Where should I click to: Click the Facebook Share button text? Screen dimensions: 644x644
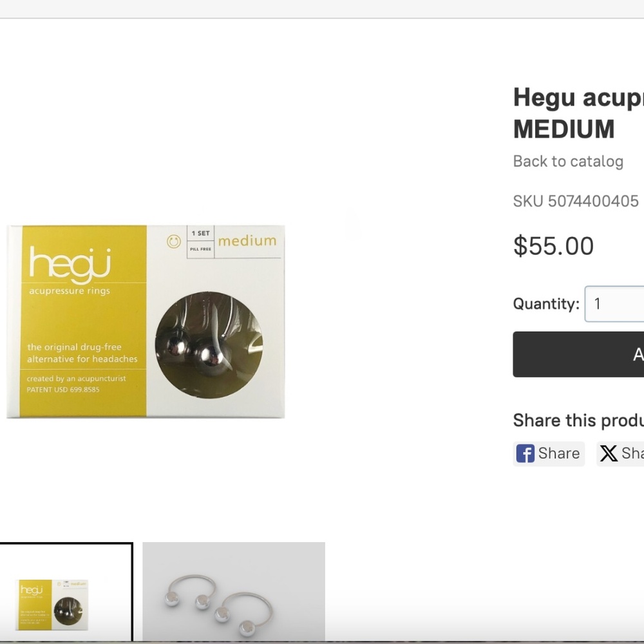pos(558,453)
